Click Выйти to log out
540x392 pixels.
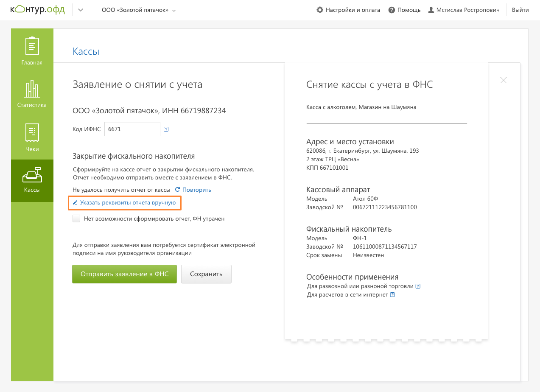tap(520, 10)
